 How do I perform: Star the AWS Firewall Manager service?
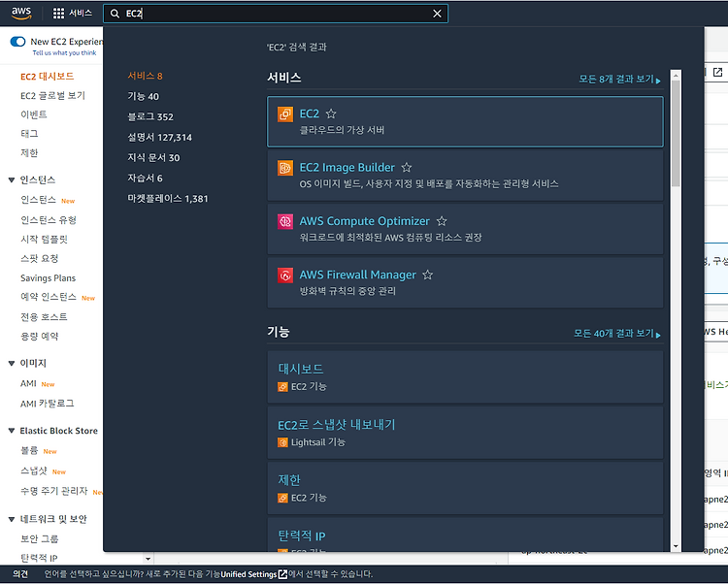point(428,276)
